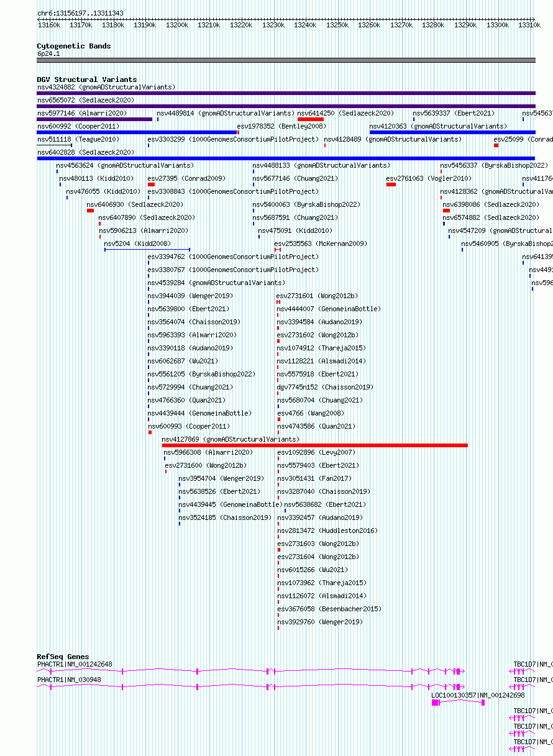Image resolution: width=553 pixels, height=756 pixels.
Task: Click the nsv6062687 (Wu2021) label
Action: pos(183,361)
